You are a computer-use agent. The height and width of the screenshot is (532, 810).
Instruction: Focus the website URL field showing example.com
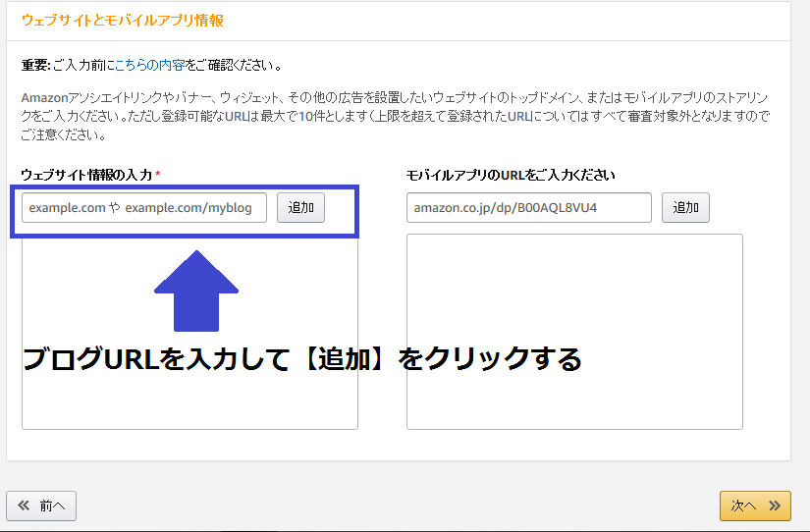[x=143, y=208]
